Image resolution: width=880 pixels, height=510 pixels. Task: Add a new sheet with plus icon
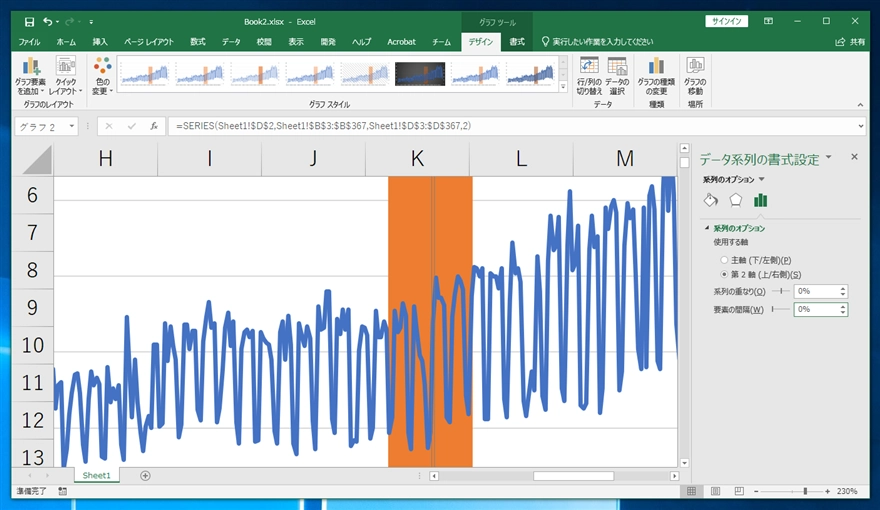145,476
